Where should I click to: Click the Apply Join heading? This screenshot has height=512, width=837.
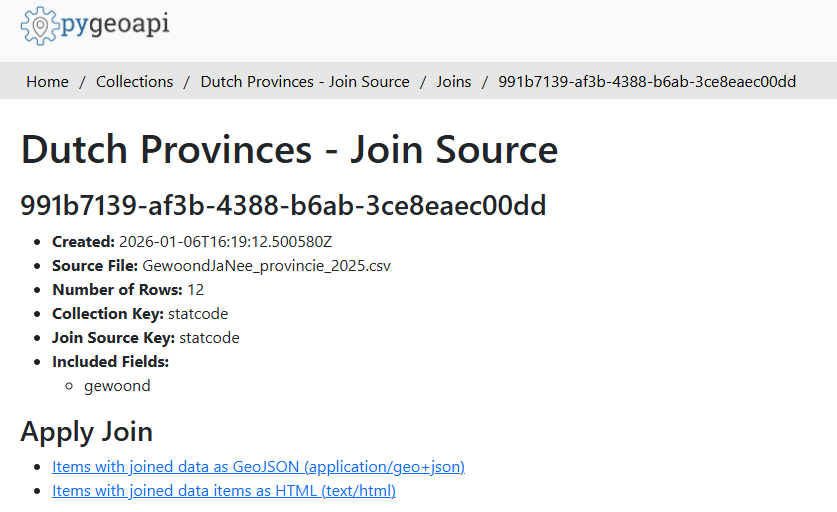click(87, 432)
